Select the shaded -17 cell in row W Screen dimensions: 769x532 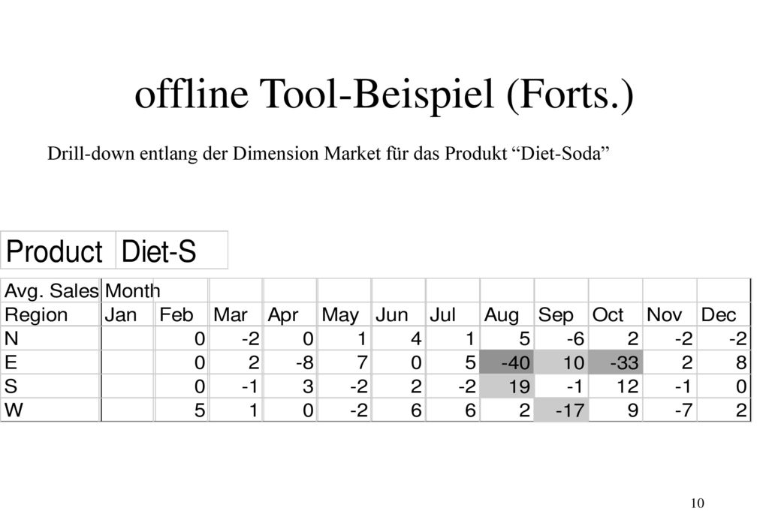(x=562, y=410)
